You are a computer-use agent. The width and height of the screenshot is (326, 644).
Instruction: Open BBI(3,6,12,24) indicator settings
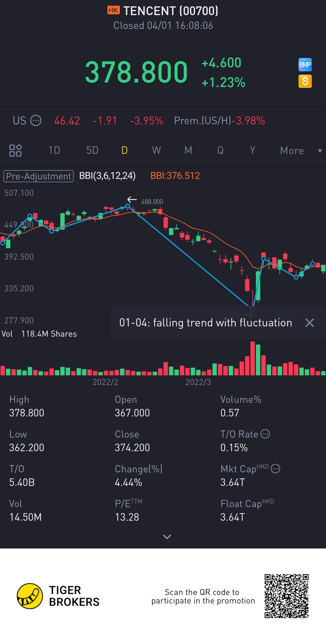pyautogui.click(x=107, y=176)
